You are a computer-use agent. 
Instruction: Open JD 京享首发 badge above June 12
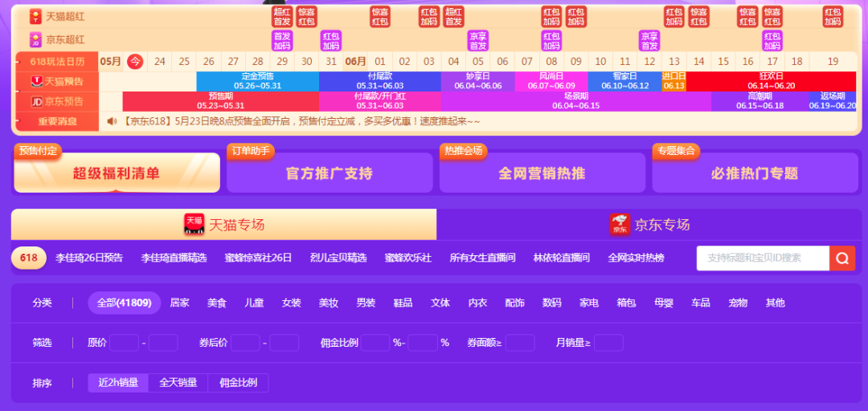649,40
